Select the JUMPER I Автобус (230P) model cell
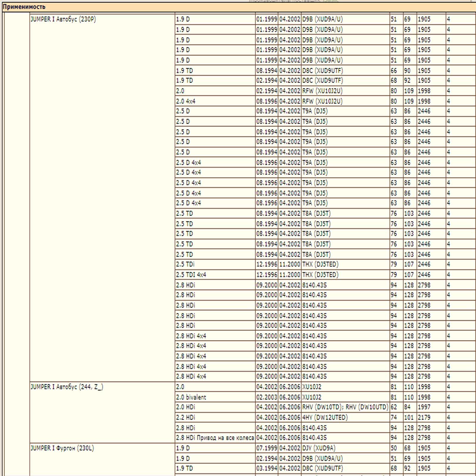 coord(102,198)
